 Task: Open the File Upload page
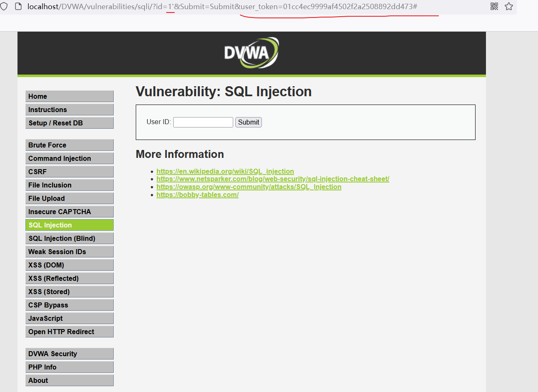[70, 198]
